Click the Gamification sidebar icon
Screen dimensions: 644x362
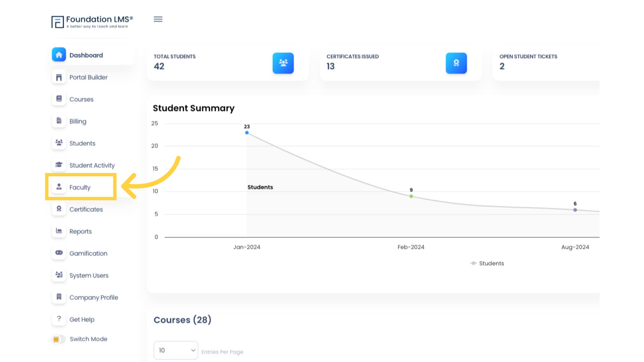[x=59, y=253]
